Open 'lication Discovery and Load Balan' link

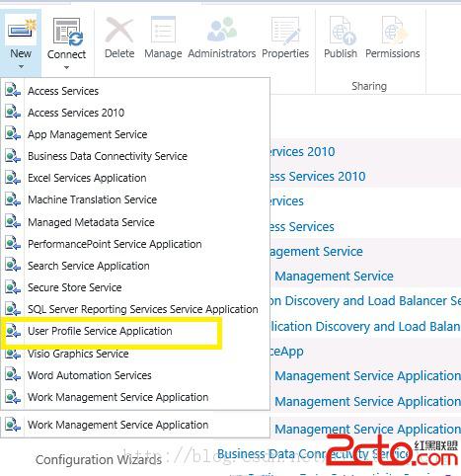(x=365, y=327)
